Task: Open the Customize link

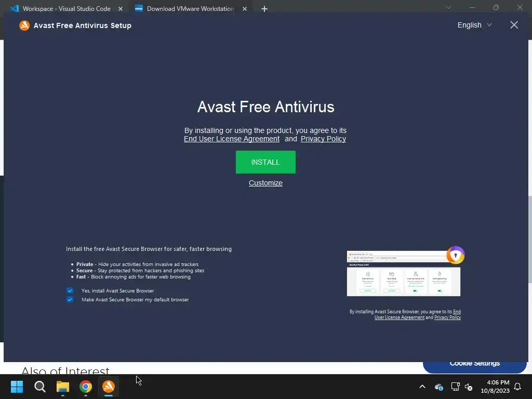Action: pyautogui.click(x=265, y=183)
